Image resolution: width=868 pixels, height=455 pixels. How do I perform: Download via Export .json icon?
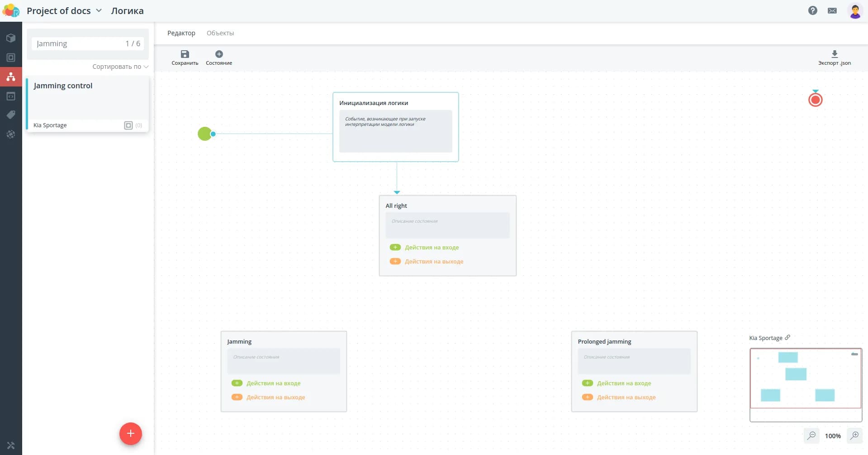click(834, 54)
